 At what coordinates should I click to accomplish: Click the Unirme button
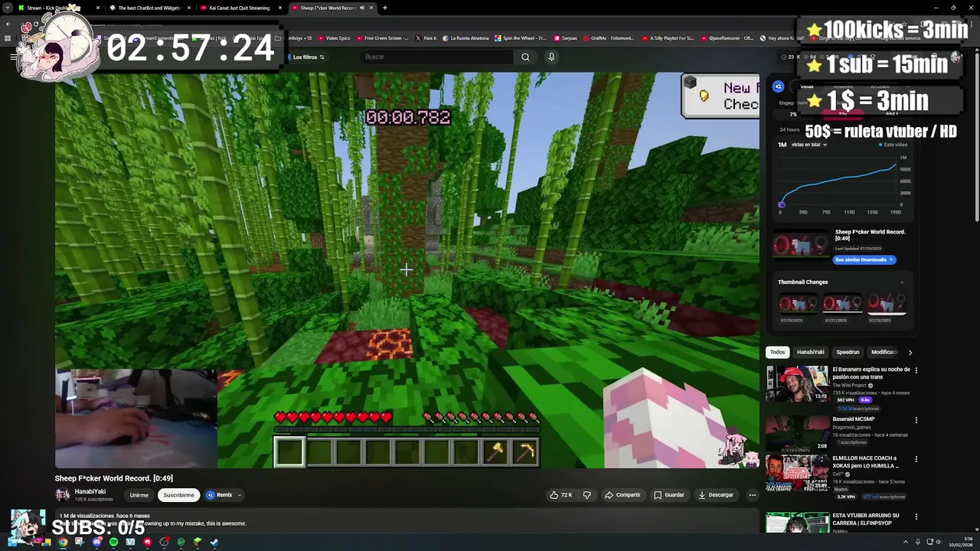click(x=139, y=495)
